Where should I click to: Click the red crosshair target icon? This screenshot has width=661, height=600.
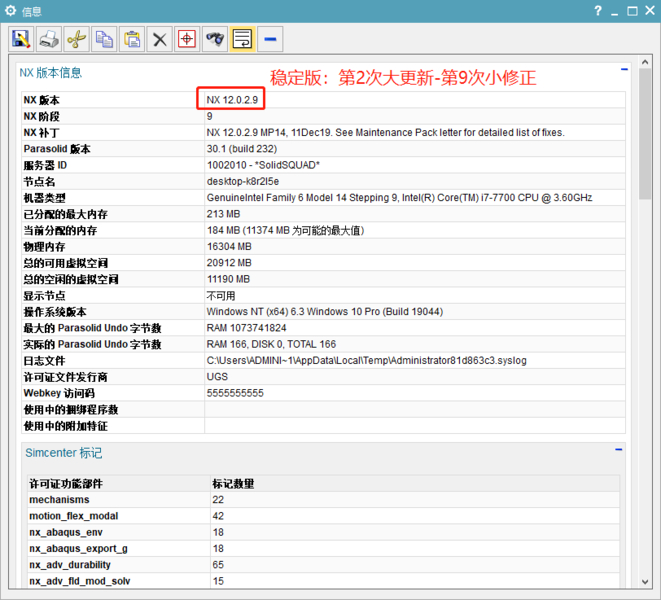click(x=187, y=39)
